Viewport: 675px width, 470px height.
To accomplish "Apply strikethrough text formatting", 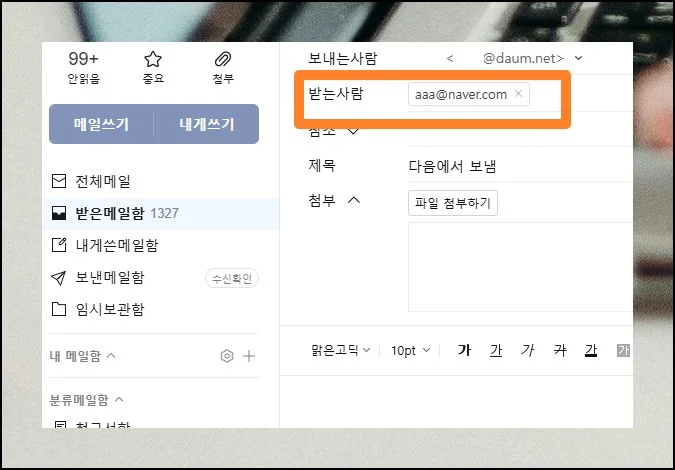I will [560, 350].
